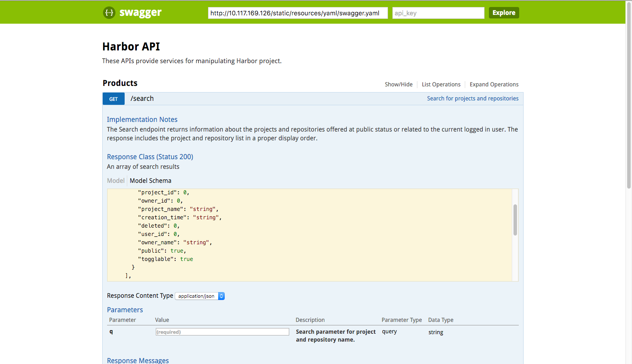632x364 pixels.
Task: Click Show/Hide for Products
Action: (399, 84)
